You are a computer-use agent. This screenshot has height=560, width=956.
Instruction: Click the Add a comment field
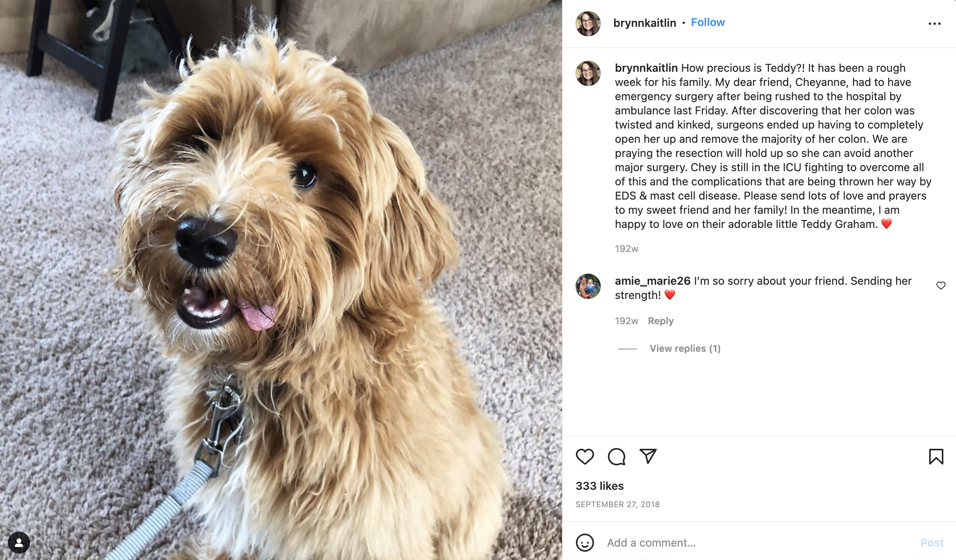tap(758, 543)
